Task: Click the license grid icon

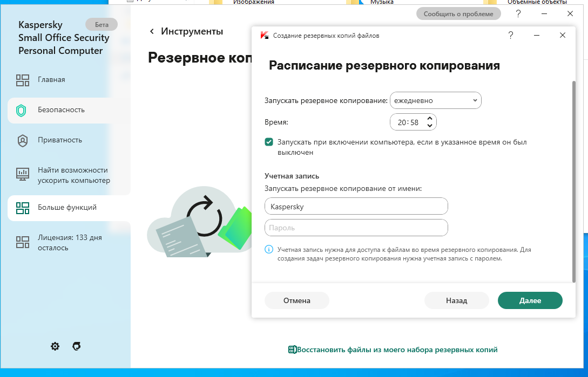Action: pyautogui.click(x=23, y=242)
